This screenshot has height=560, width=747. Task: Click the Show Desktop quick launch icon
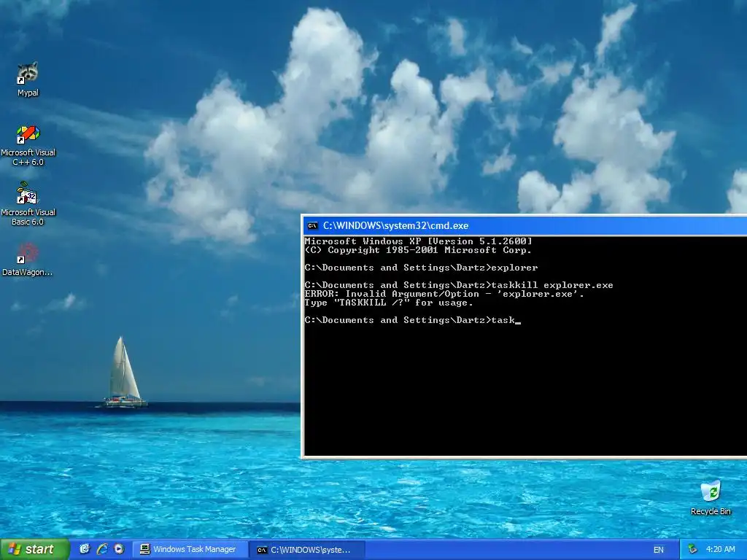[85, 549]
